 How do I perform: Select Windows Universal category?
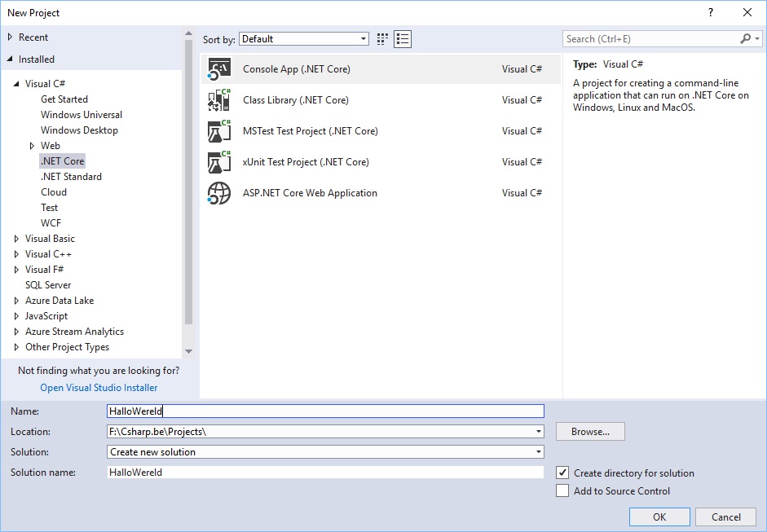point(82,115)
